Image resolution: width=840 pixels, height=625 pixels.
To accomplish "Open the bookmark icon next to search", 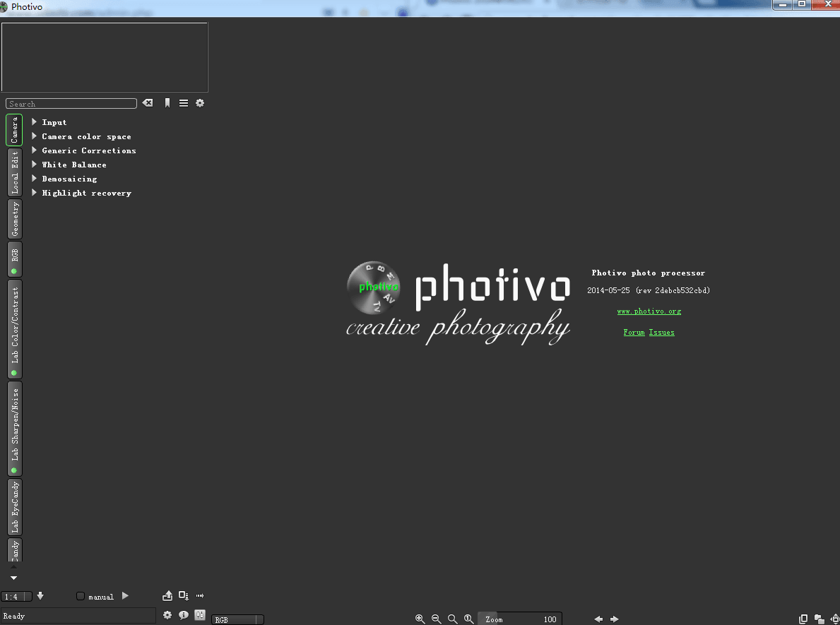I will (167, 103).
